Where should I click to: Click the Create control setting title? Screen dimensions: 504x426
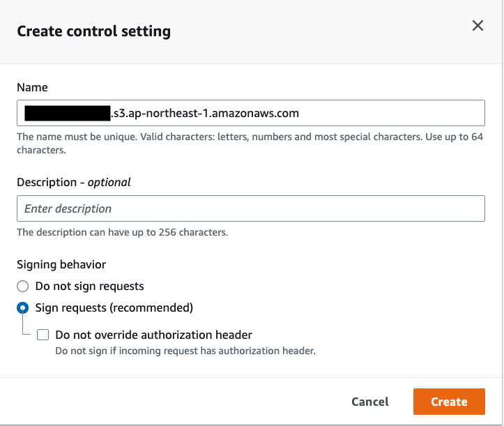click(93, 31)
